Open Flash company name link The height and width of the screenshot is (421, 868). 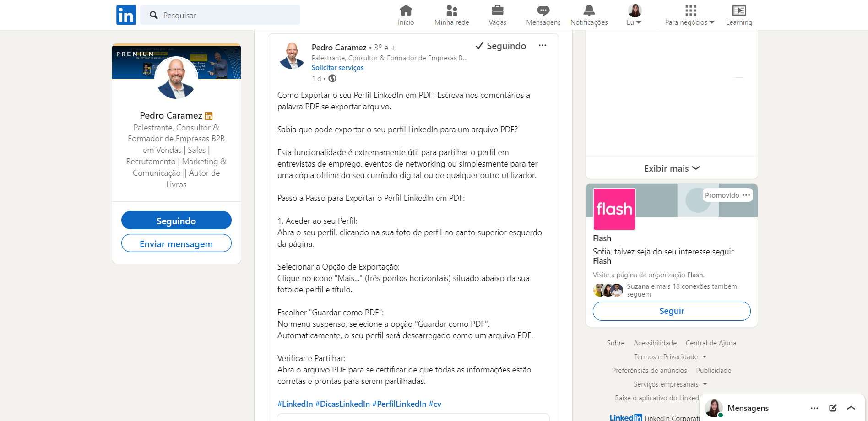pyautogui.click(x=602, y=238)
